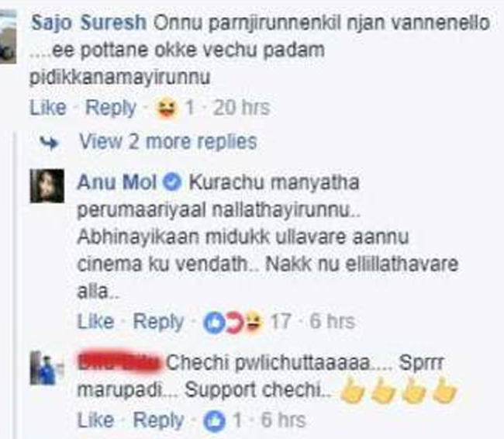This screenshot has height=439, width=504.
Task: Expand View 2 more replies
Action: point(168,141)
